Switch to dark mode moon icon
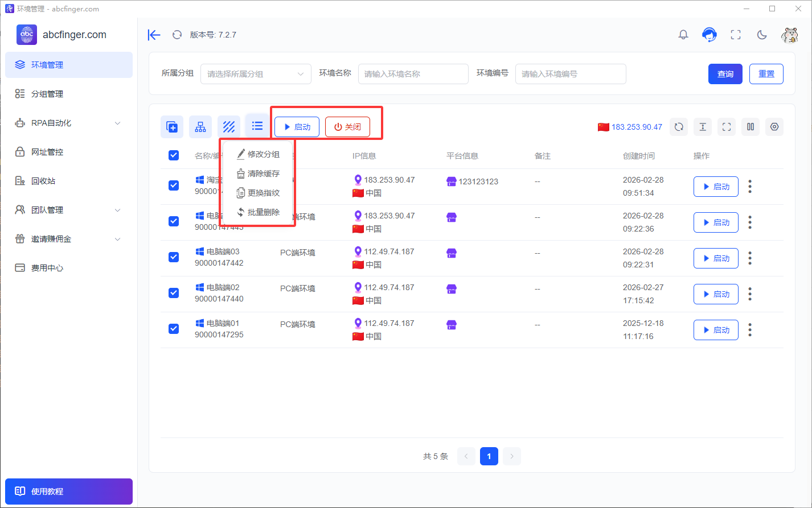This screenshot has width=812, height=508. pos(762,35)
